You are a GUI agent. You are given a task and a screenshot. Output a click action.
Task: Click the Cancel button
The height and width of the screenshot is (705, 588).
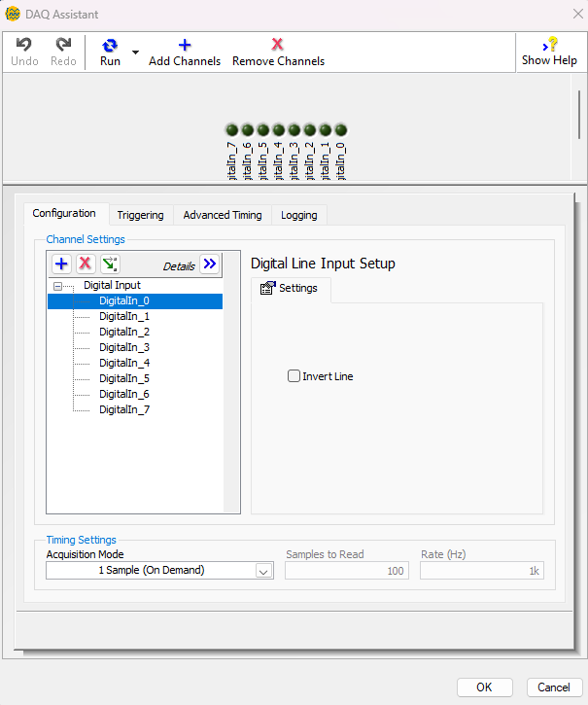click(x=554, y=687)
